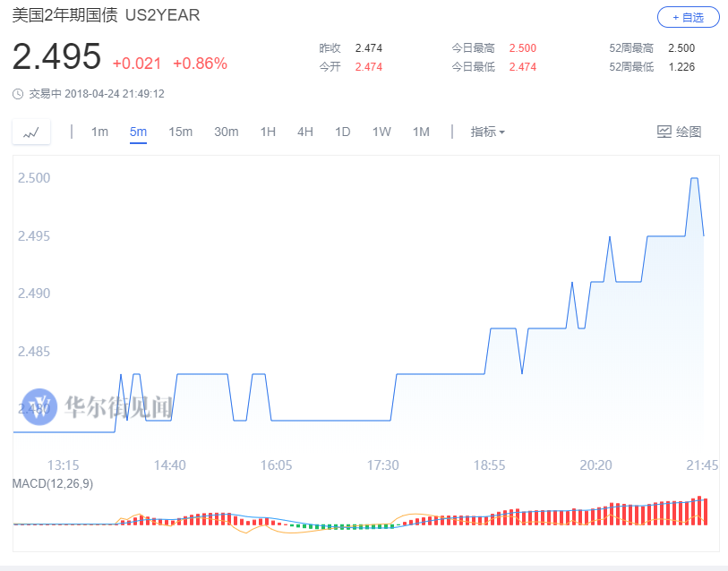Click the MACD(12,26,9) indicator label

pyautogui.click(x=53, y=483)
